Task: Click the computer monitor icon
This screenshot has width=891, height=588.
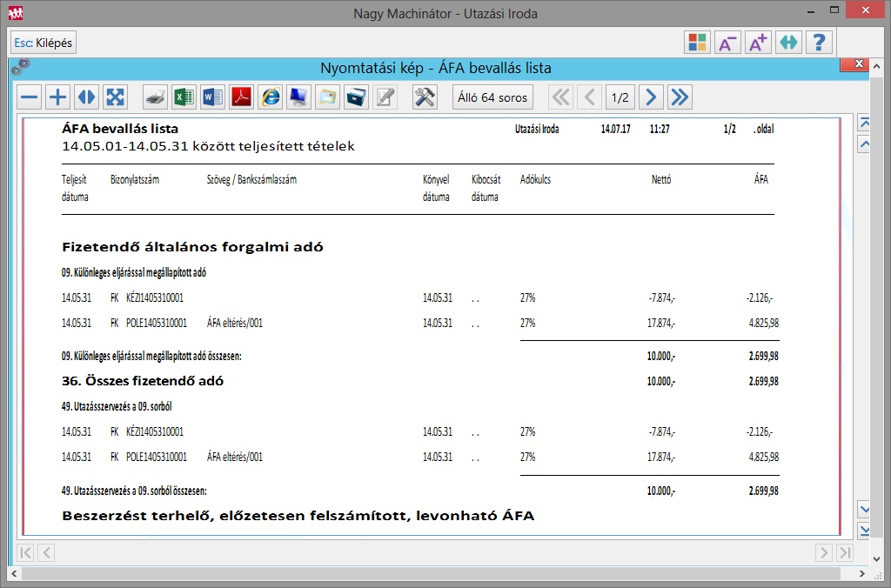Action: pyautogui.click(x=299, y=97)
